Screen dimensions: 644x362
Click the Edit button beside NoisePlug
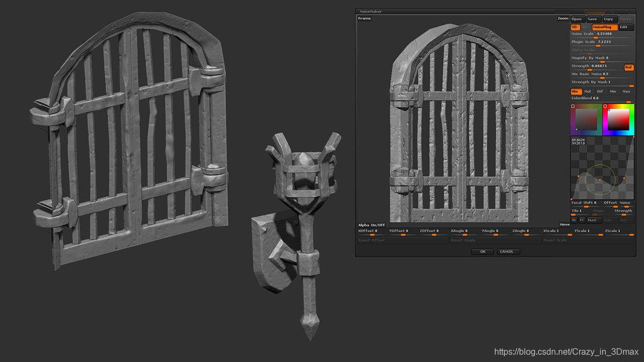coord(626,27)
